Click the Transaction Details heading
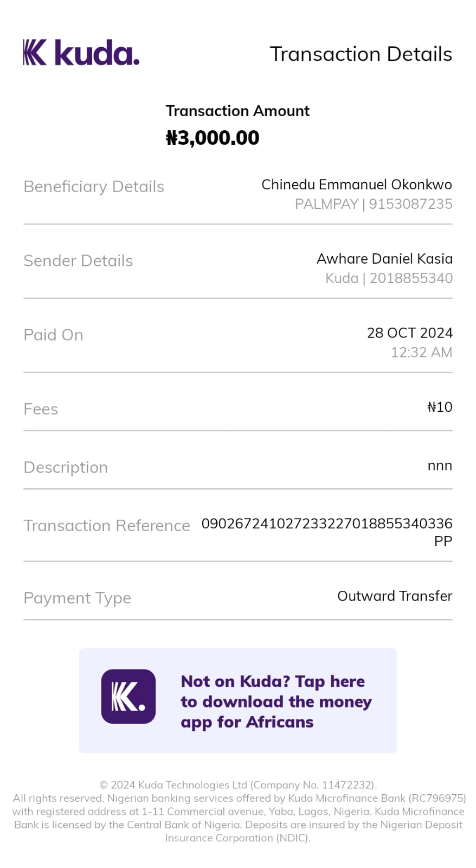This screenshot has height=868, width=476. (361, 54)
